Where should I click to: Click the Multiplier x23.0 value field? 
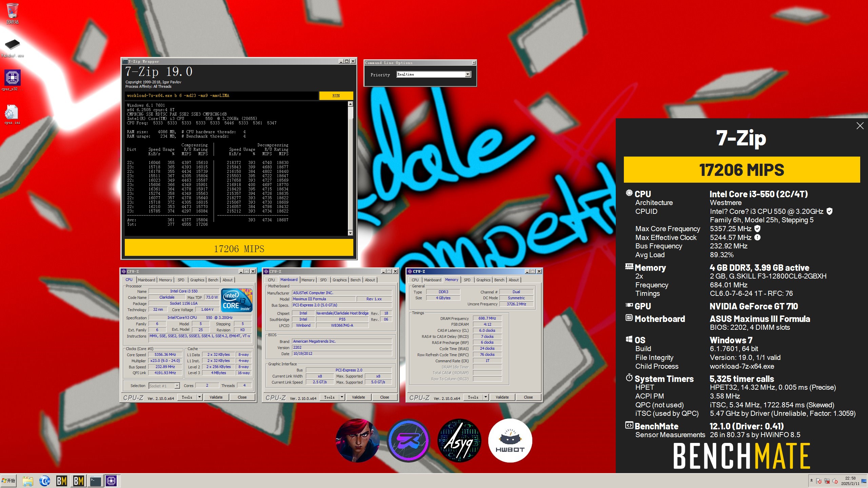coord(165,361)
